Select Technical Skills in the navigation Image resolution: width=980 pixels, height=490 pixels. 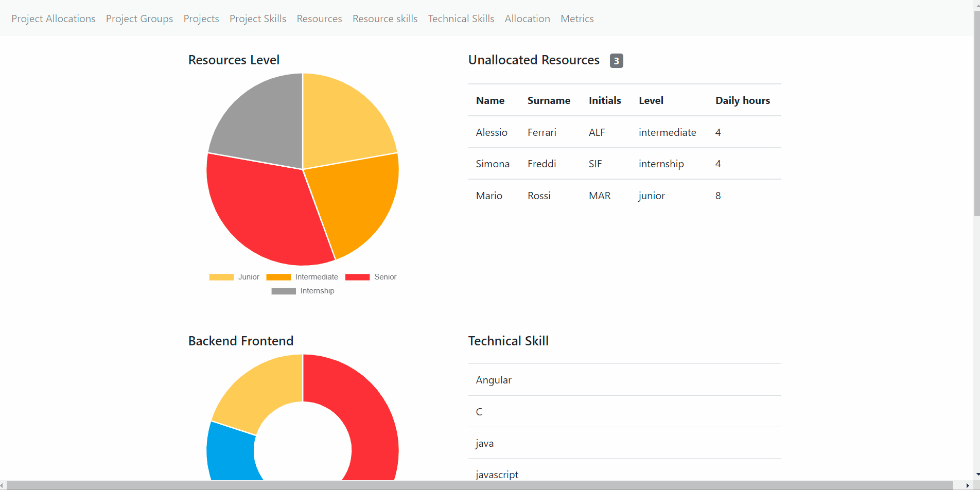click(x=461, y=19)
